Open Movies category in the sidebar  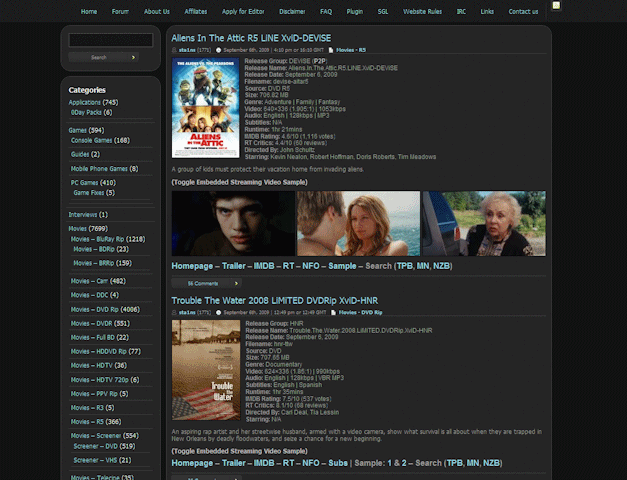pos(78,229)
